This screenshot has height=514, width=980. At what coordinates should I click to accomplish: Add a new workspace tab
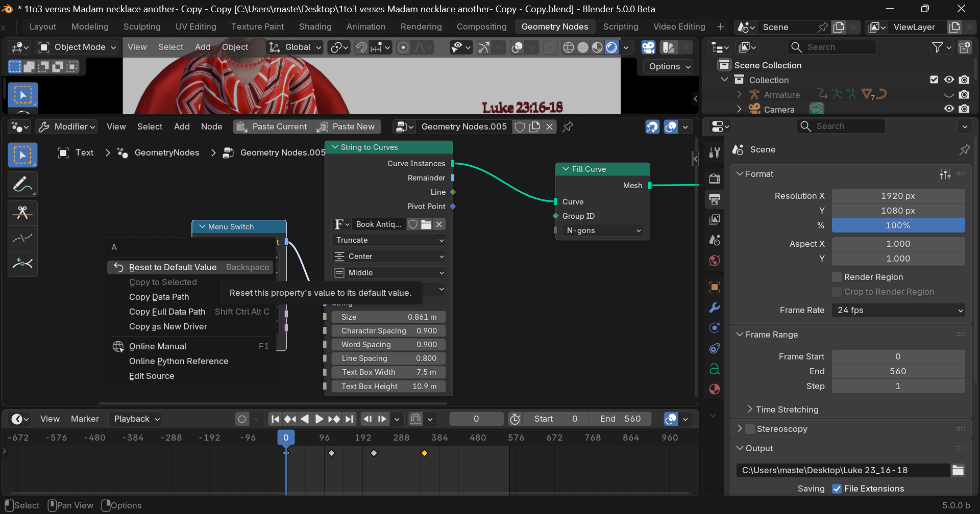point(720,27)
